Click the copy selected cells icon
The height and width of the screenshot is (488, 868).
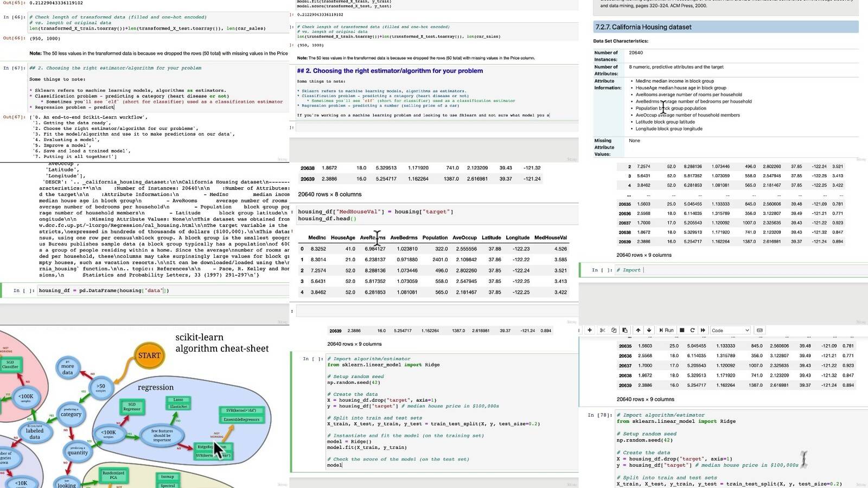pos(614,330)
